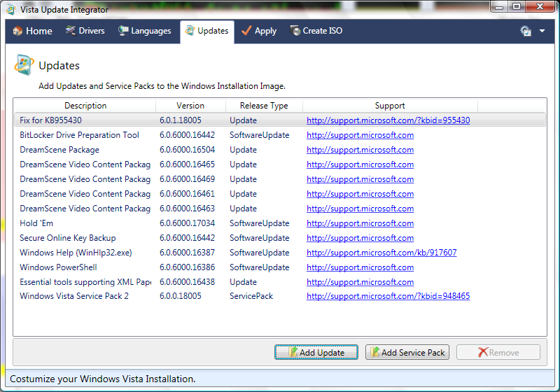Click version 6.0.6000.16463 cell

187,208
